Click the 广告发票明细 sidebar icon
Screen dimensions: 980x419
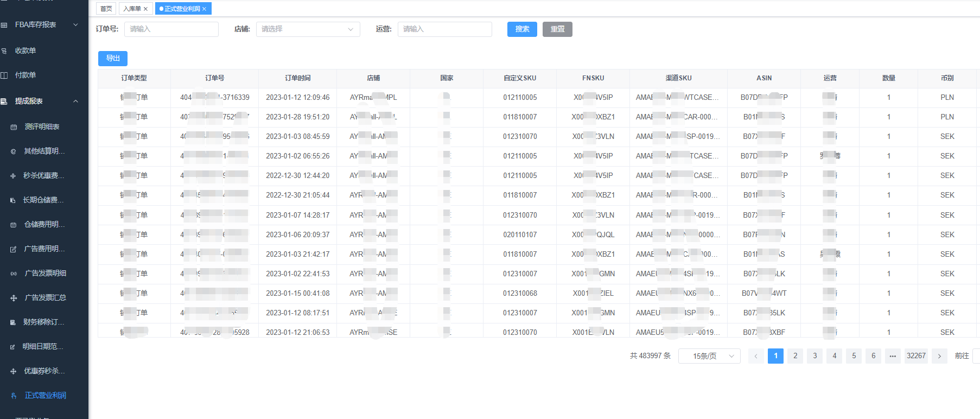14,274
